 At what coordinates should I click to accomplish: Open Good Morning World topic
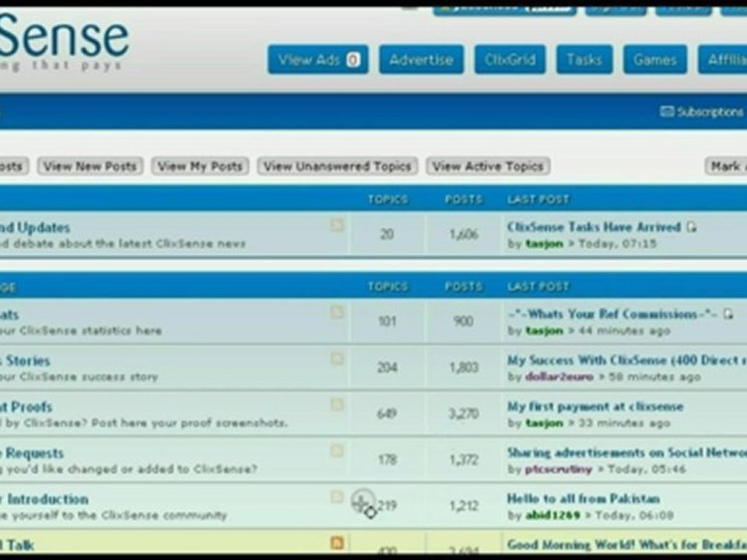tap(626, 544)
